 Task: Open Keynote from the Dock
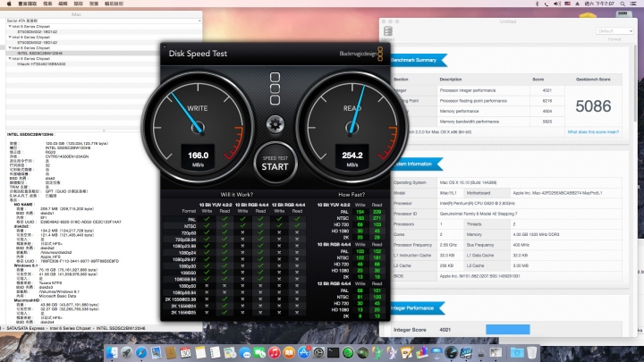click(436, 352)
